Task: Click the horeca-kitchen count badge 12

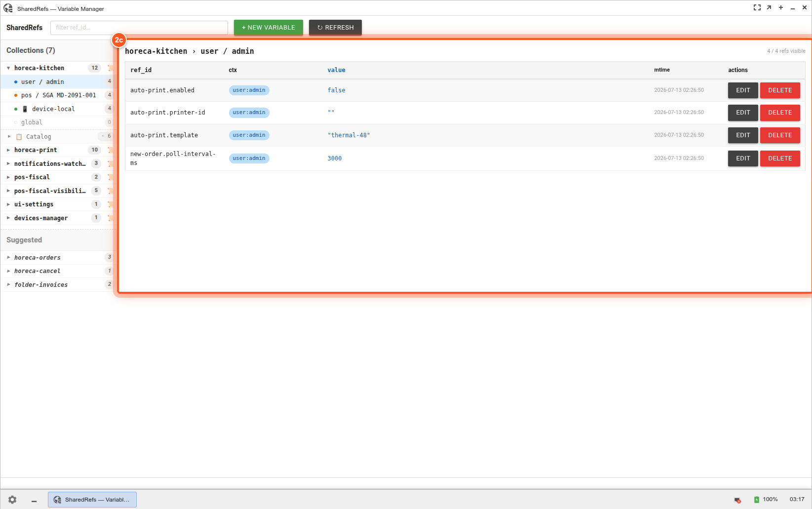Action: [95, 68]
